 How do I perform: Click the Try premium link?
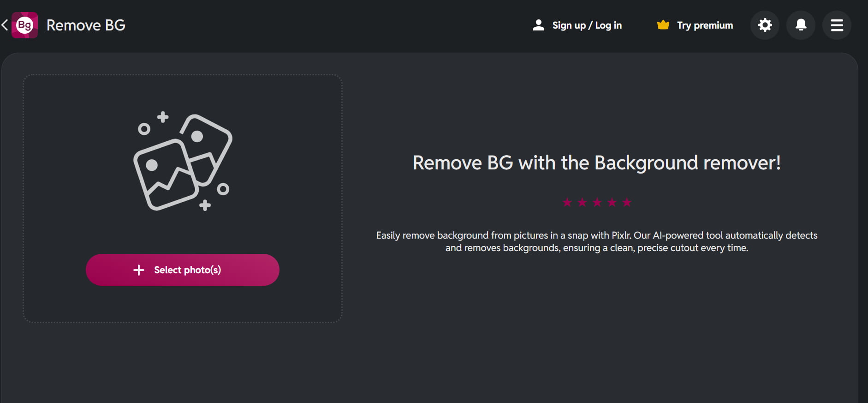tap(705, 25)
